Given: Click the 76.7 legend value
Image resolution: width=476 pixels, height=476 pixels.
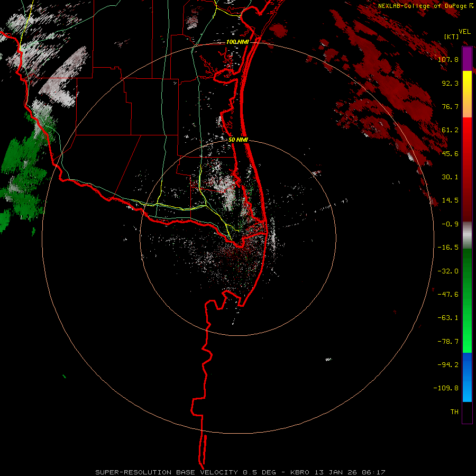Looking at the screenshot, I should [450, 106].
